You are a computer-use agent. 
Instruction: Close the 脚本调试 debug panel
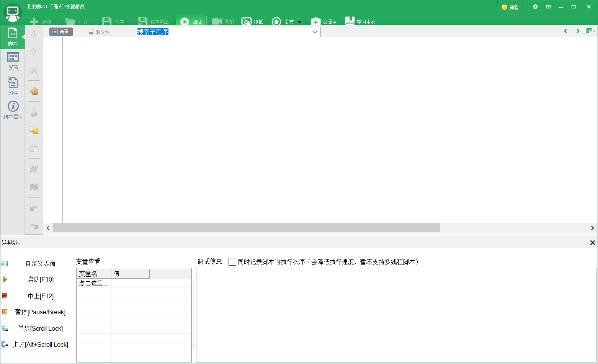tap(593, 243)
